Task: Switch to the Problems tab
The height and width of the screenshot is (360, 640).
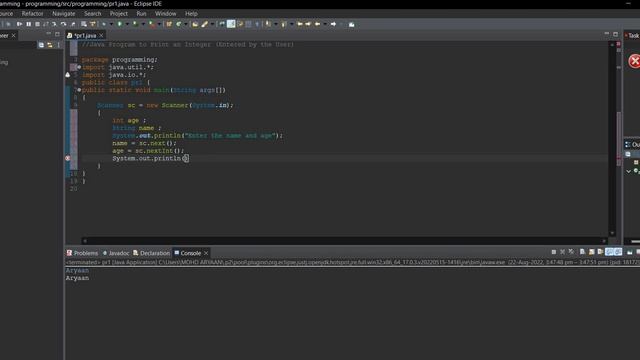Action: pyautogui.click(x=82, y=253)
